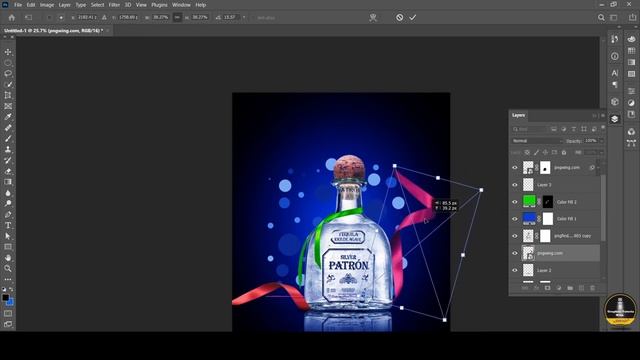Select the Zoom tool

pos(8,269)
